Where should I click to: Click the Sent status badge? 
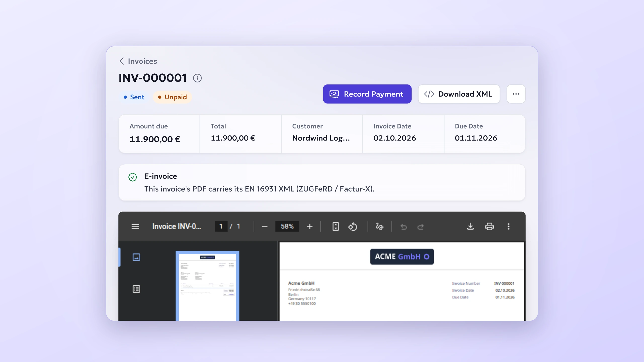134,97
